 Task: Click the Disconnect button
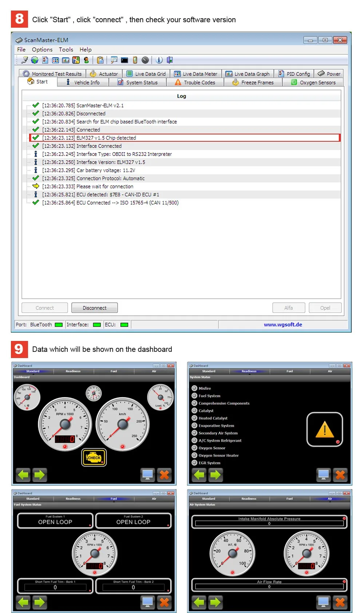point(95,308)
